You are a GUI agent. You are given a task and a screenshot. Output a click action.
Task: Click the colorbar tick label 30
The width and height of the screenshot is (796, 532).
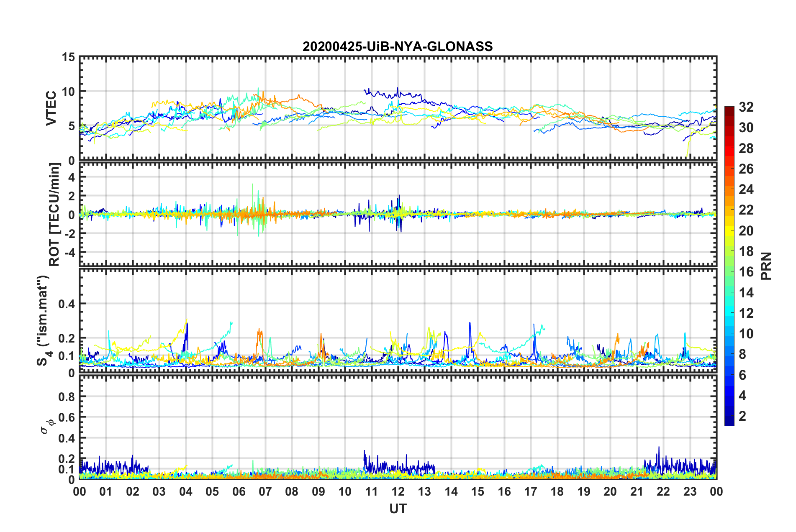(x=746, y=128)
